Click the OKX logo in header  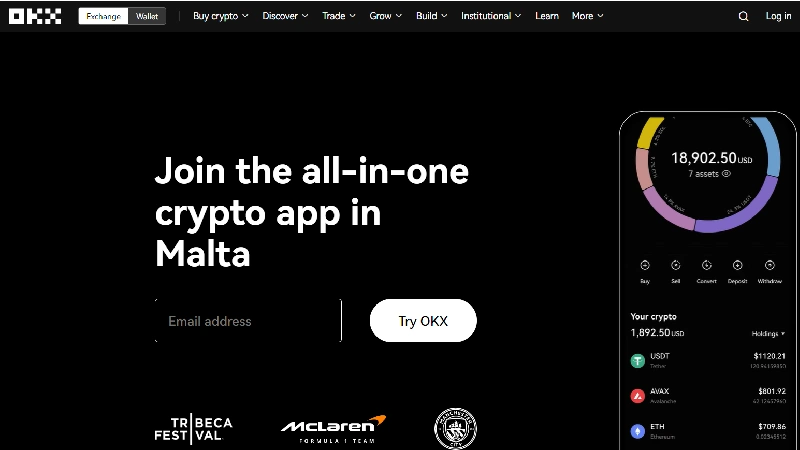(x=35, y=16)
